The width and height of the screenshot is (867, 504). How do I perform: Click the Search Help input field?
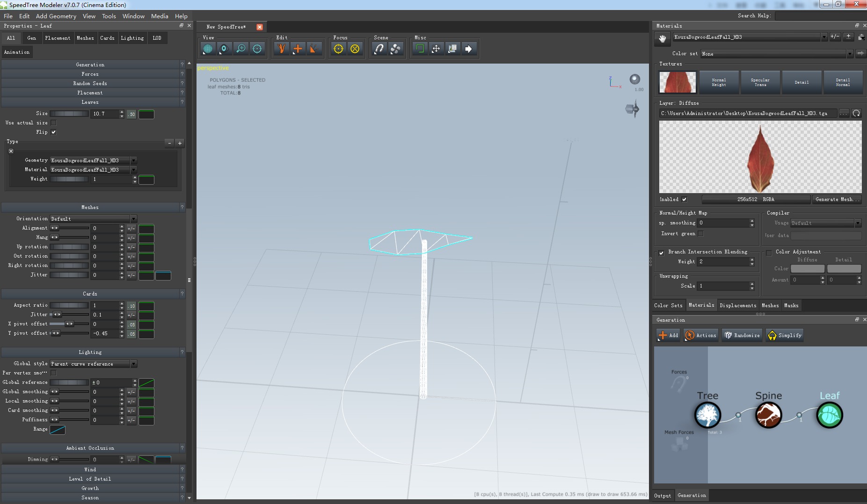(820, 16)
